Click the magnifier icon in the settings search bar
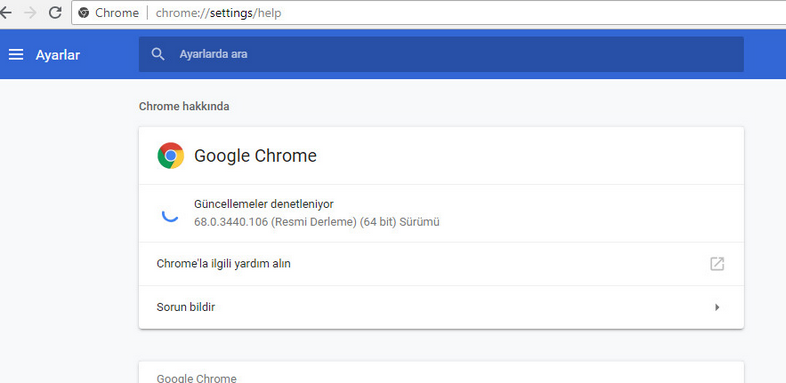The width and height of the screenshot is (786, 383). click(158, 54)
